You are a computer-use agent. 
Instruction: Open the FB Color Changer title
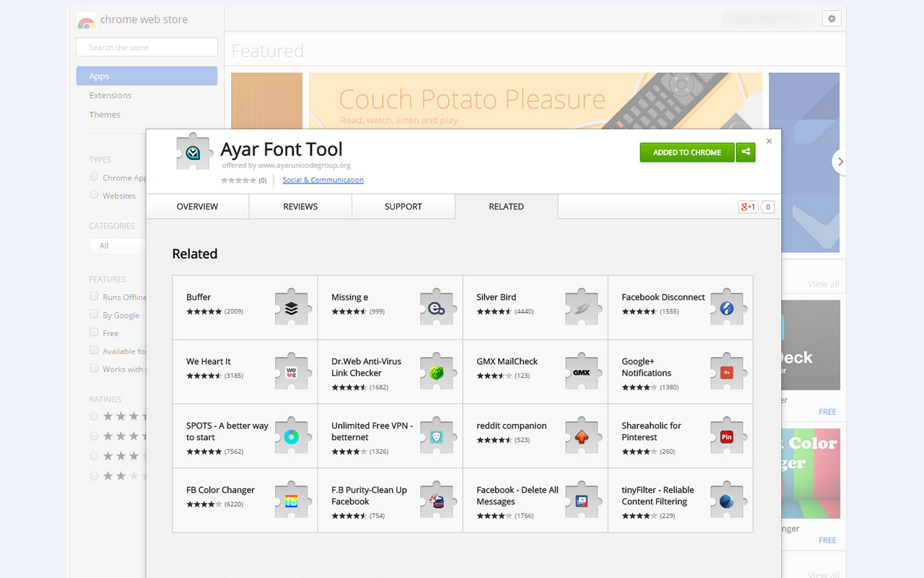(x=220, y=490)
